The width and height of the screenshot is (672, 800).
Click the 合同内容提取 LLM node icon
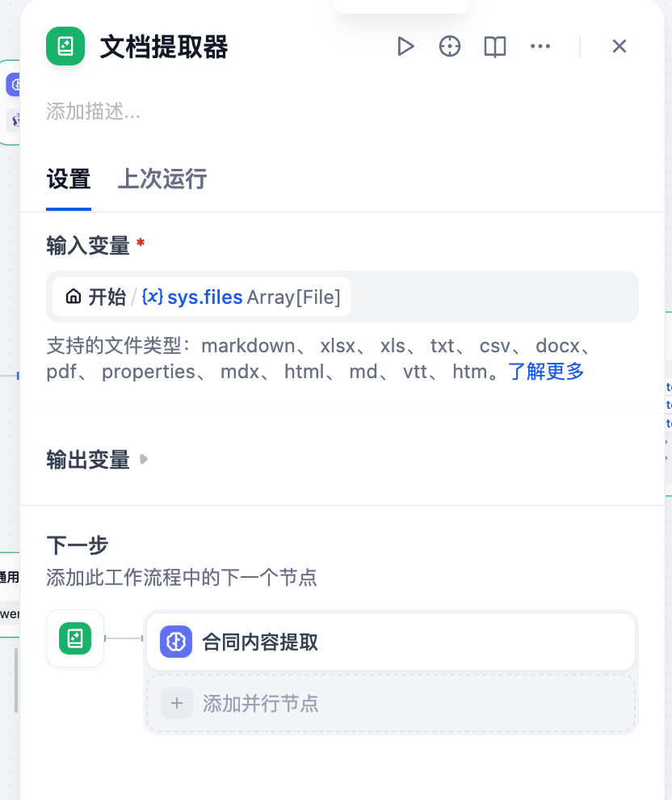176,642
